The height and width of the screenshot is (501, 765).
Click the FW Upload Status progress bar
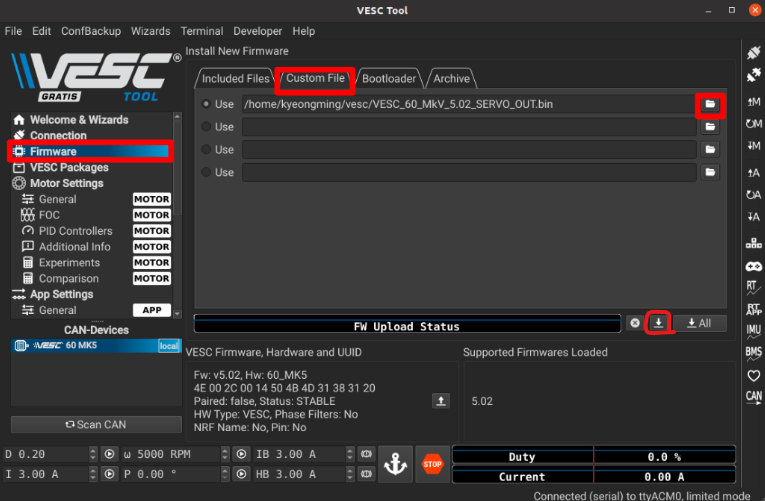tap(407, 324)
